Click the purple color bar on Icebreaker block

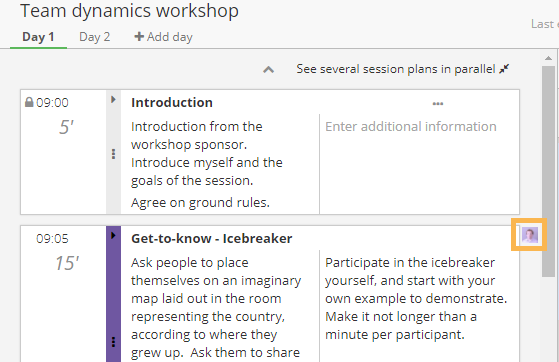(113, 294)
